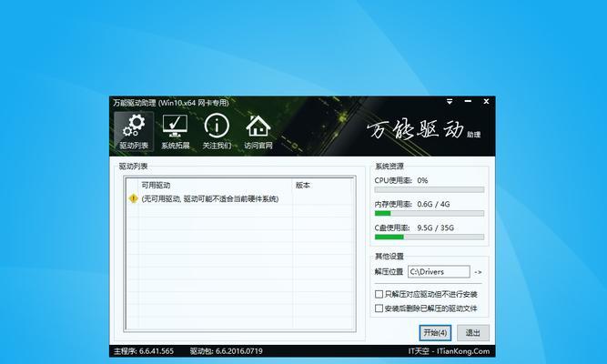Click the 解压位置 C:\Drivers input field
The width and height of the screenshot is (607, 364).
click(439, 272)
